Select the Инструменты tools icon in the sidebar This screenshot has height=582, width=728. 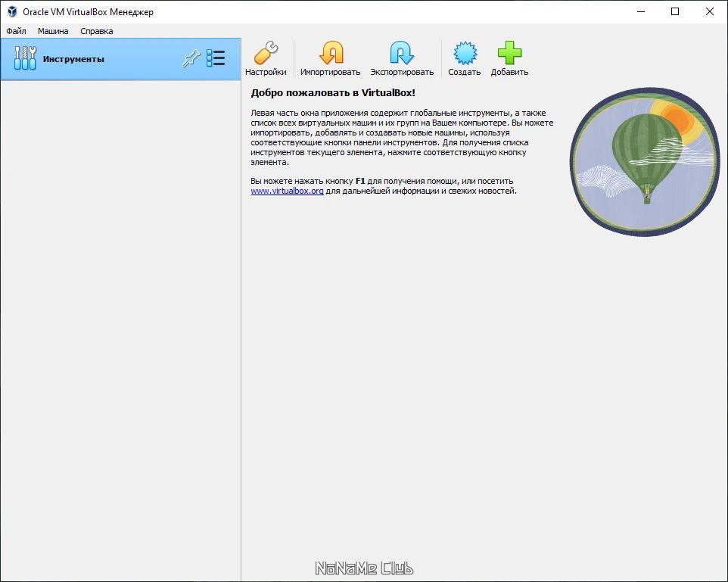pos(25,59)
